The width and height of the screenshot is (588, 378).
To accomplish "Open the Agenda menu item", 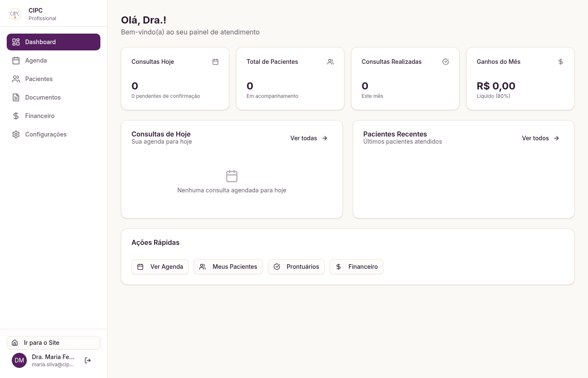I will [53, 60].
